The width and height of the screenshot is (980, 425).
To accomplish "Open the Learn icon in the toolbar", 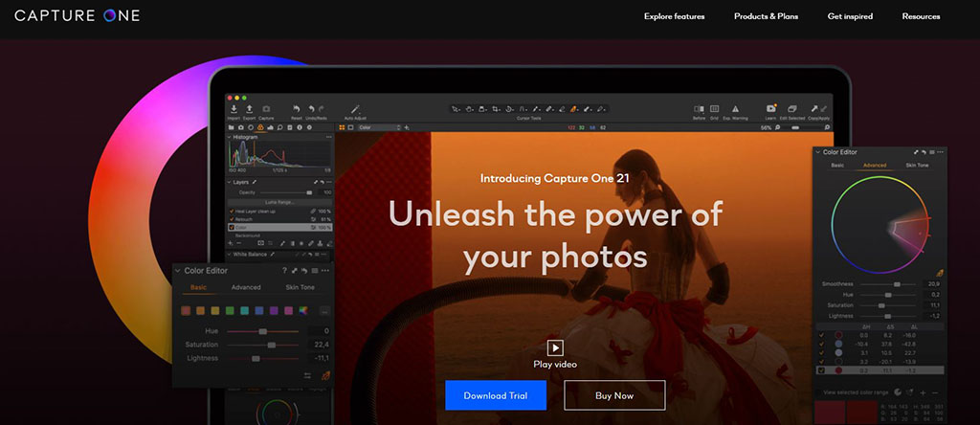I will coord(770,109).
